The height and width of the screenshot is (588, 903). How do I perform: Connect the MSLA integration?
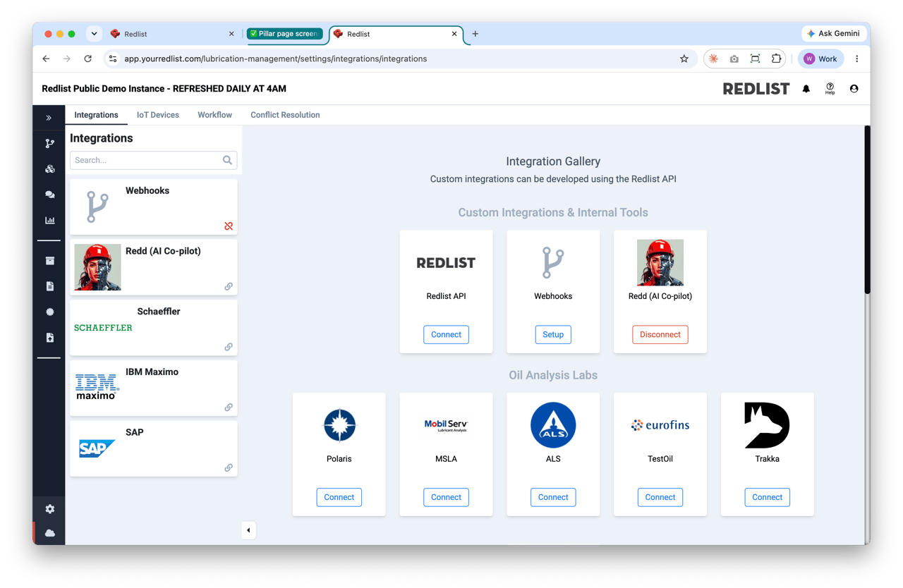coord(446,498)
